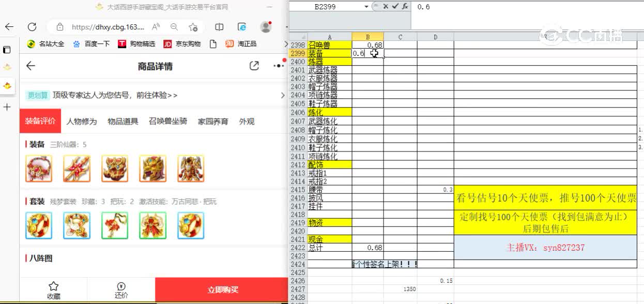Open the tab actions menu in the sidebar

pos(7,50)
